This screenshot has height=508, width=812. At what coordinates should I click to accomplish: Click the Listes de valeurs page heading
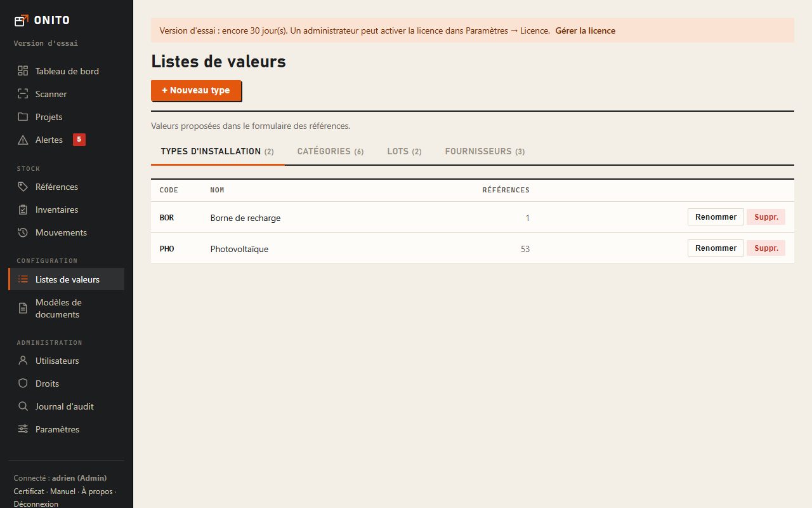click(218, 62)
